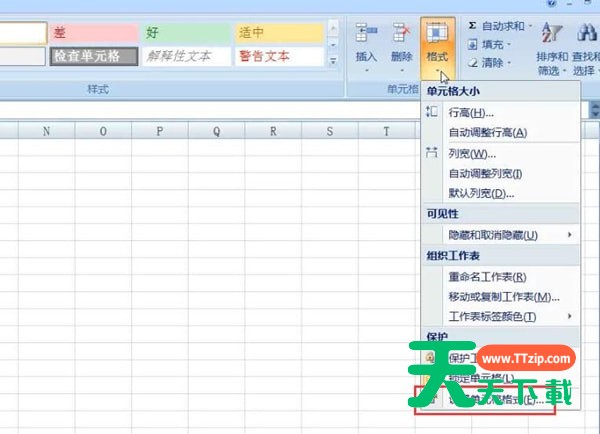Select column N header
600x434 pixels.
click(x=47, y=131)
